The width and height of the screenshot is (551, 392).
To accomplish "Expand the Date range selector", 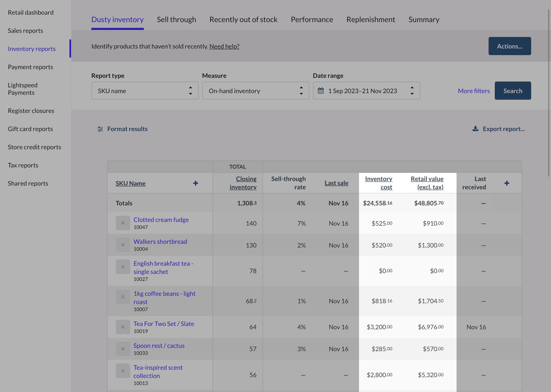I will [366, 91].
